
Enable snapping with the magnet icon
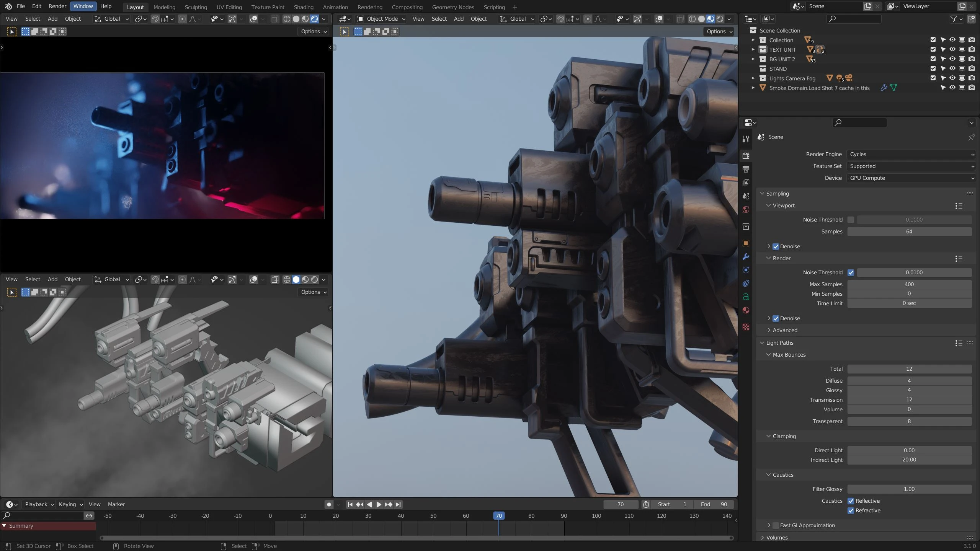(x=560, y=19)
